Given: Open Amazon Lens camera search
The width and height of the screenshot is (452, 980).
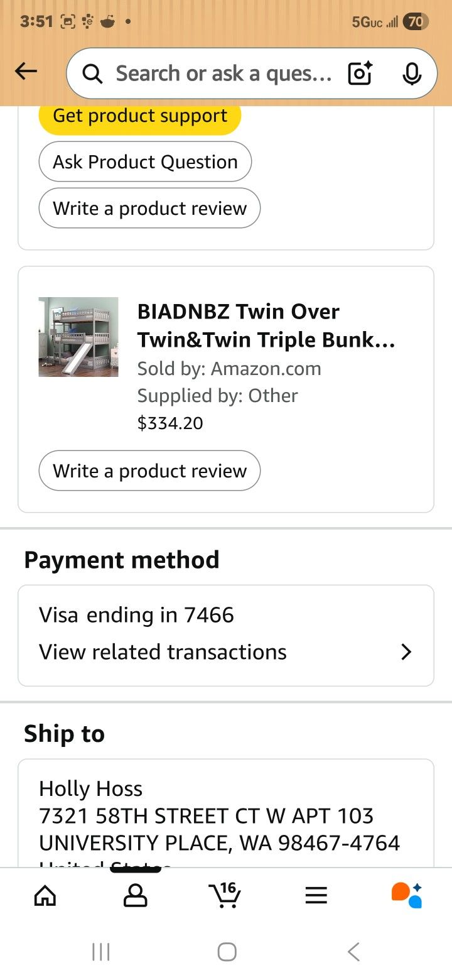Looking at the screenshot, I should pyautogui.click(x=358, y=73).
